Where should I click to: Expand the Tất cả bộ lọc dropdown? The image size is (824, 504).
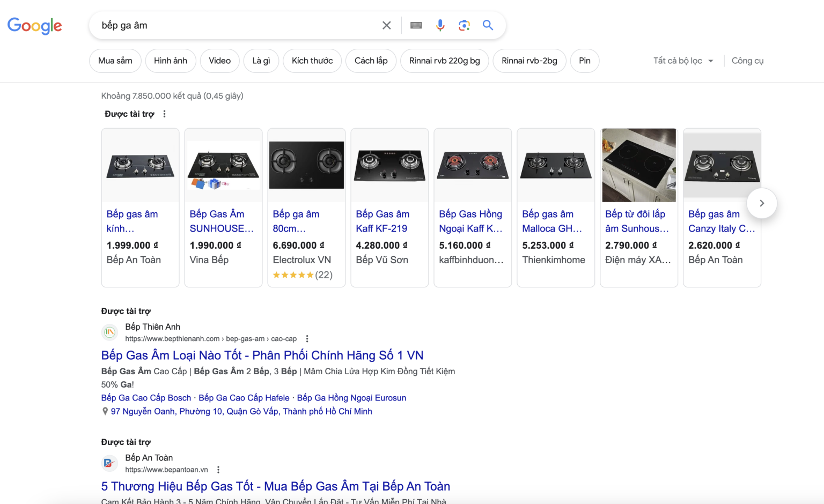coord(683,61)
